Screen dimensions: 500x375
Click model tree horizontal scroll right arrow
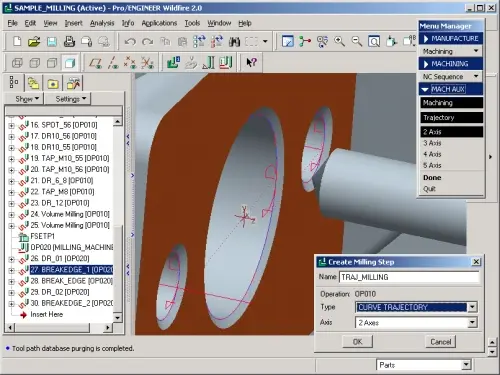tap(107, 328)
